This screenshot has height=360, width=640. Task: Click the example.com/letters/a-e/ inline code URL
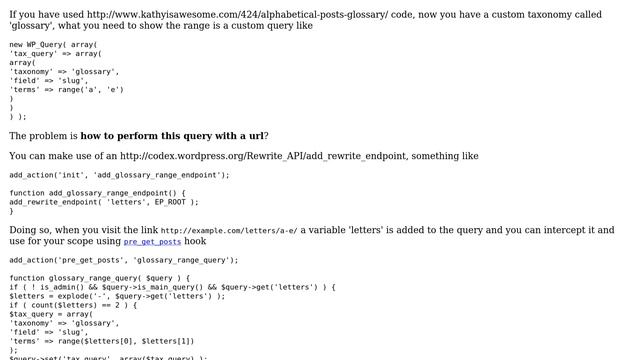[x=229, y=231]
